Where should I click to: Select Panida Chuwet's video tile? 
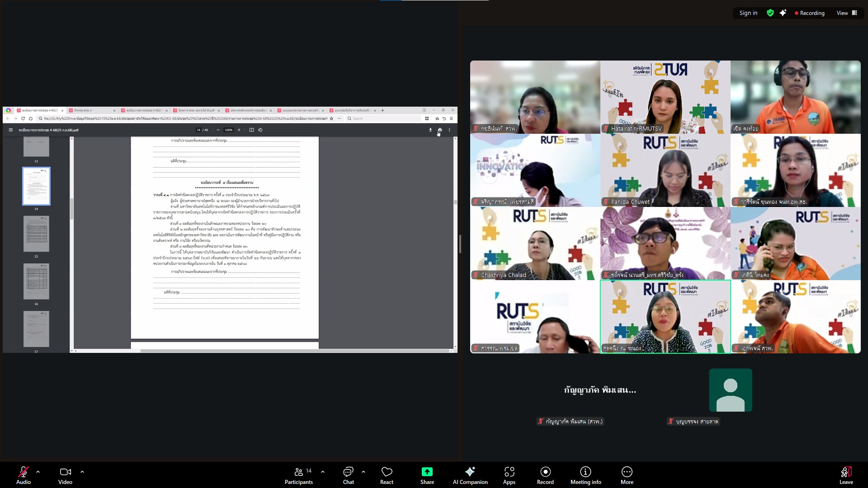click(x=665, y=170)
